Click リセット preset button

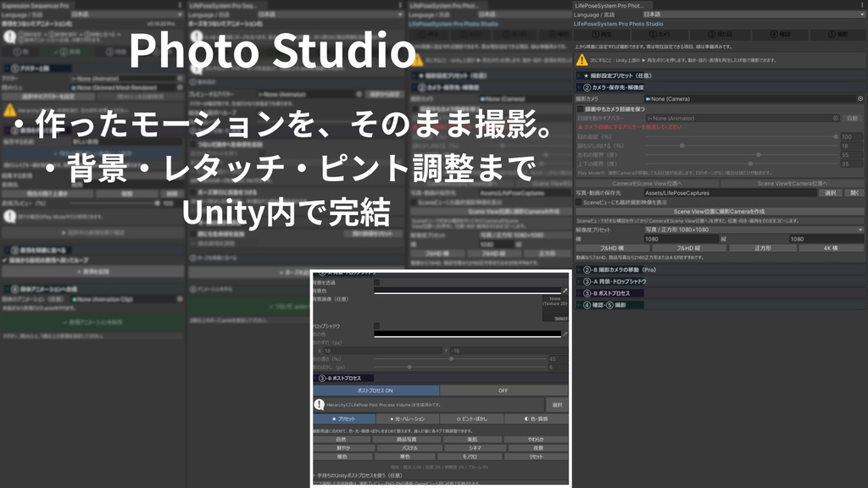tap(536, 457)
